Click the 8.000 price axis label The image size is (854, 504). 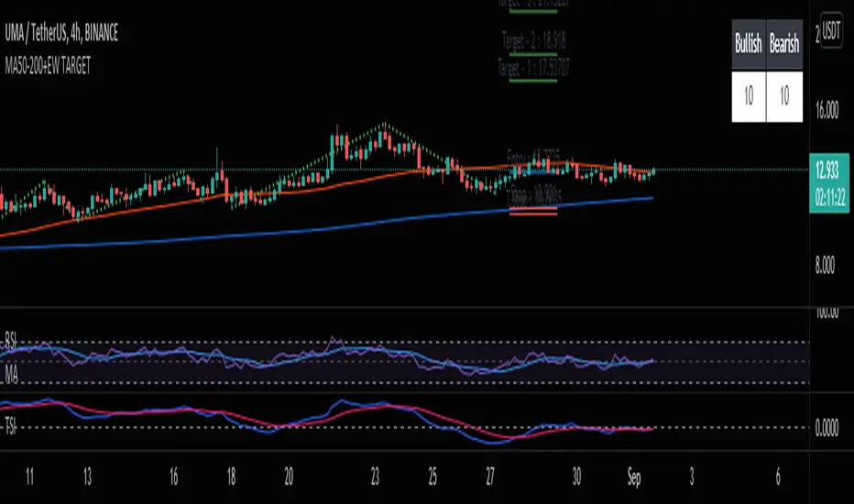[825, 266]
